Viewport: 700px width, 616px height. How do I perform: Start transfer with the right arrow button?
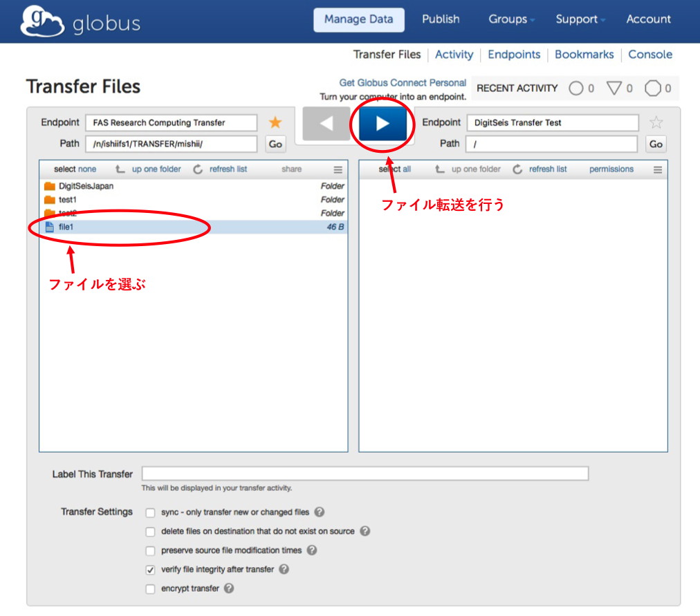pos(383,124)
